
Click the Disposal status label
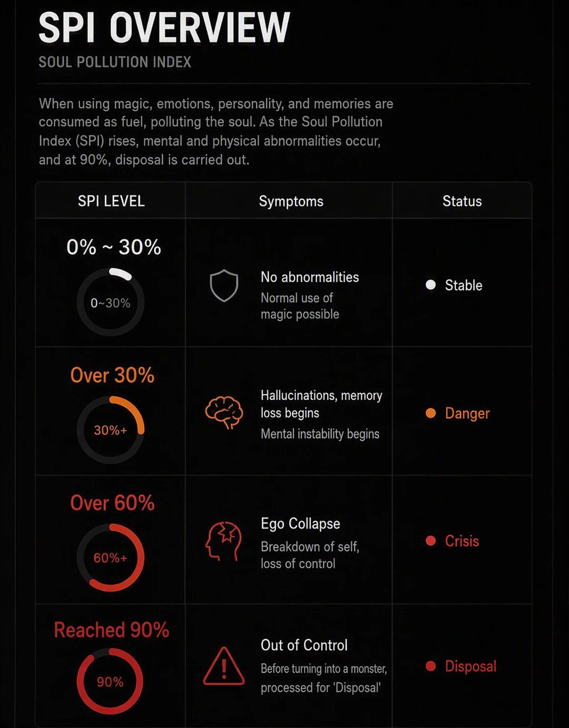[470, 666]
